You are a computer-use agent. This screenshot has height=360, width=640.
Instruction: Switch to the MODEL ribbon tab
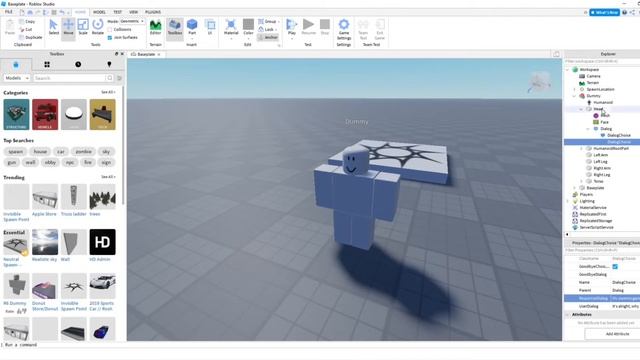[99, 12]
